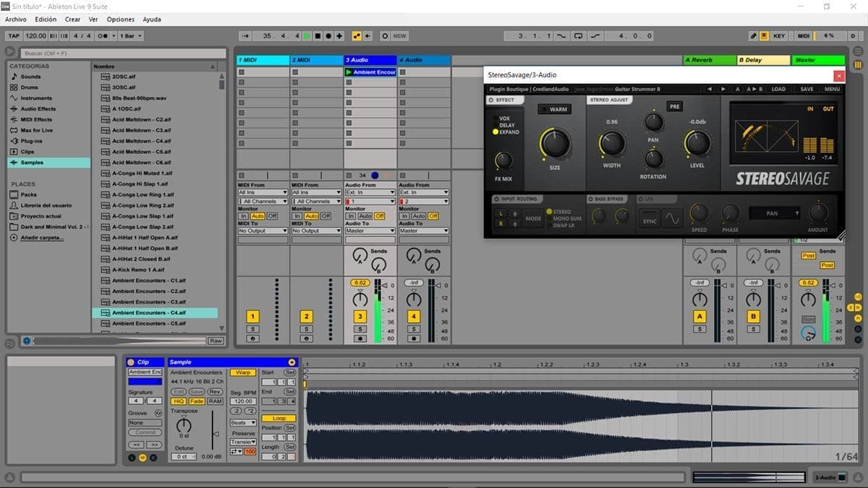This screenshot has height=488, width=868.
Task: Click LOAD in StereoSavage header
Action: (x=778, y=89)
